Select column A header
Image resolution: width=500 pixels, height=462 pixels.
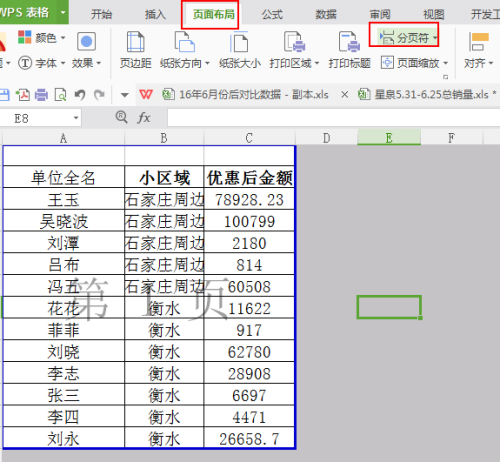coord(63,138)
